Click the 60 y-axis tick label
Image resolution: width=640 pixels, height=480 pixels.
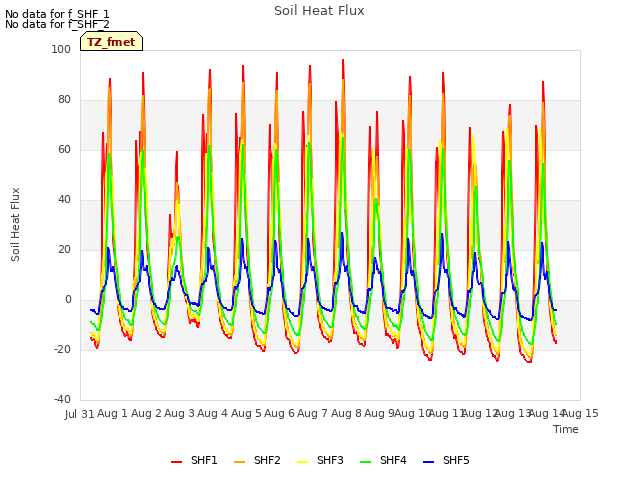click(64, 149)
